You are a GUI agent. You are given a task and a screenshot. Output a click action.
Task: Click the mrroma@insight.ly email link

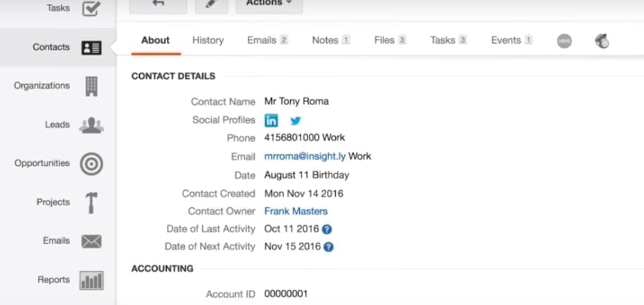[x=305, y=156]
